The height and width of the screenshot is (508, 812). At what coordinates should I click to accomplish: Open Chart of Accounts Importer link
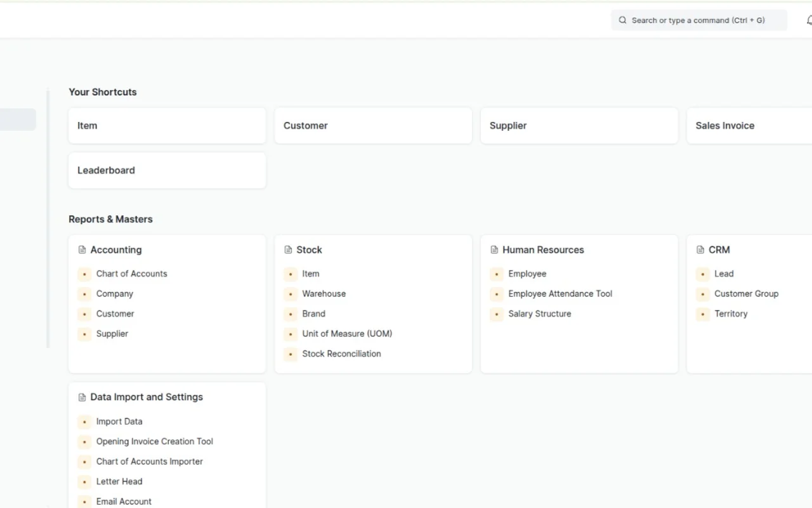coord(149,462)
